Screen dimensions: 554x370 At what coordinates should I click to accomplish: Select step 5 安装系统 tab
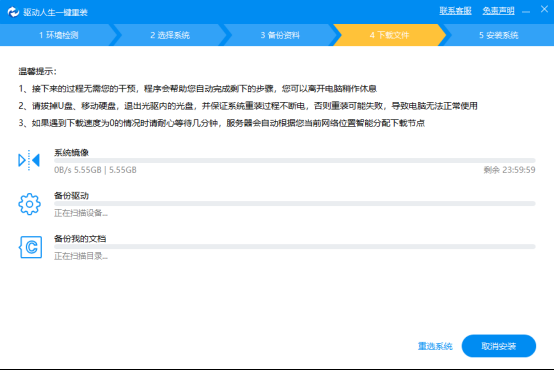pyautogui.click(x=499, y=35)
